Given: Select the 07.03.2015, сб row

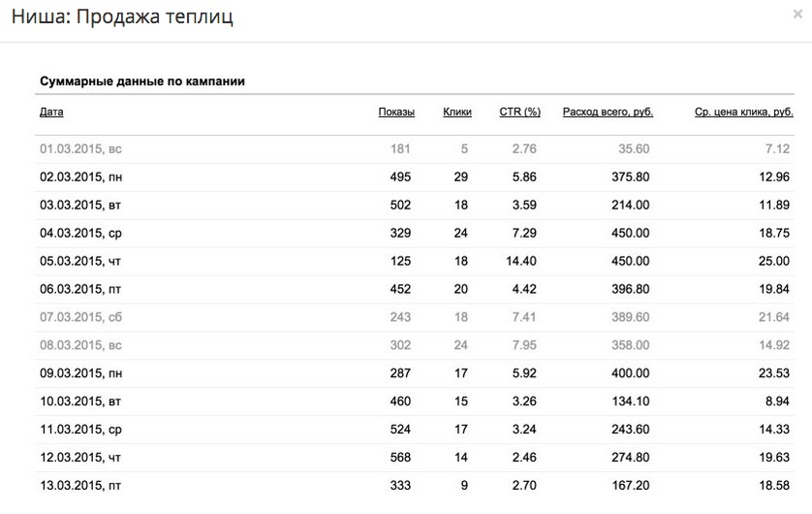Looking at the screenshot, I should (x=415, y=317).
